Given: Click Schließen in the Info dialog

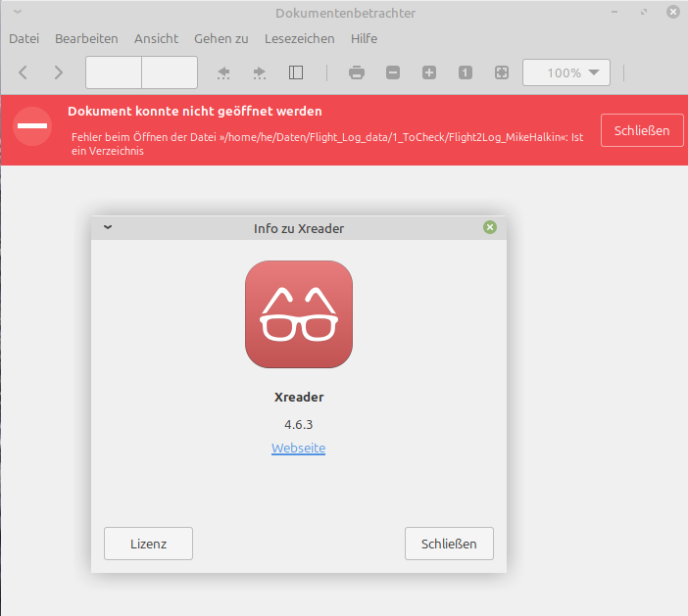Looking at the screenshot, I should point(449,544).
